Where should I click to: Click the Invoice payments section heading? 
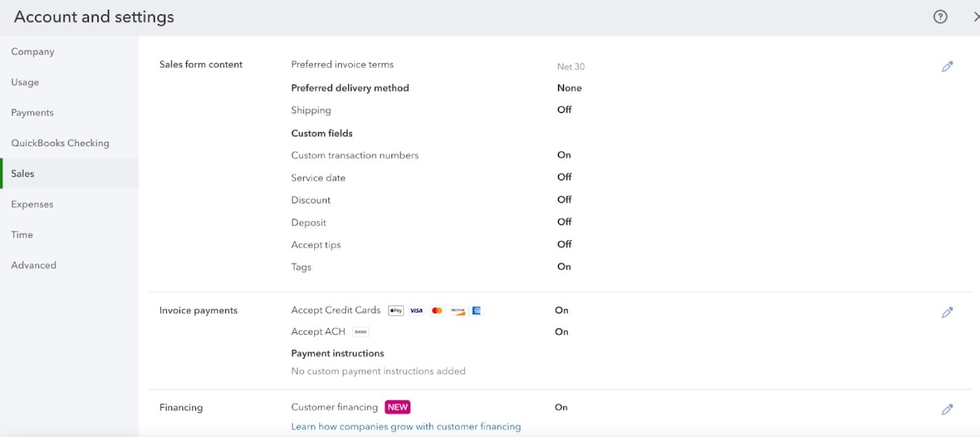(x=198, y=311)
